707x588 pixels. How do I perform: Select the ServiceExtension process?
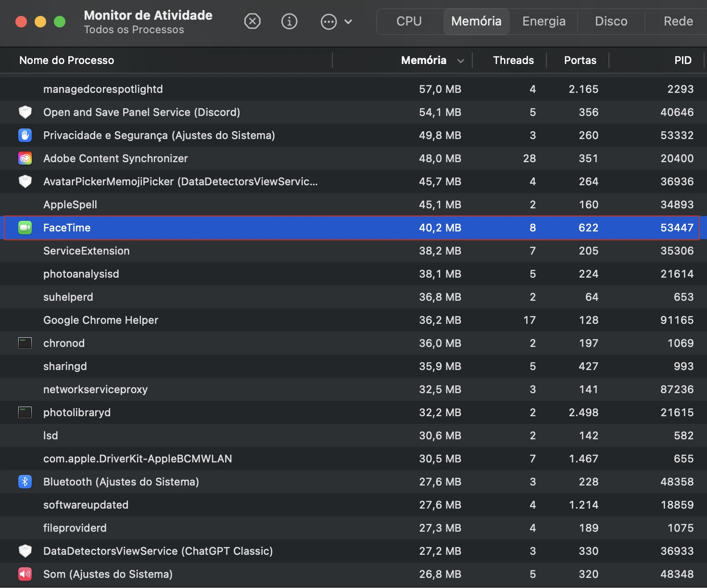point(87,251)
